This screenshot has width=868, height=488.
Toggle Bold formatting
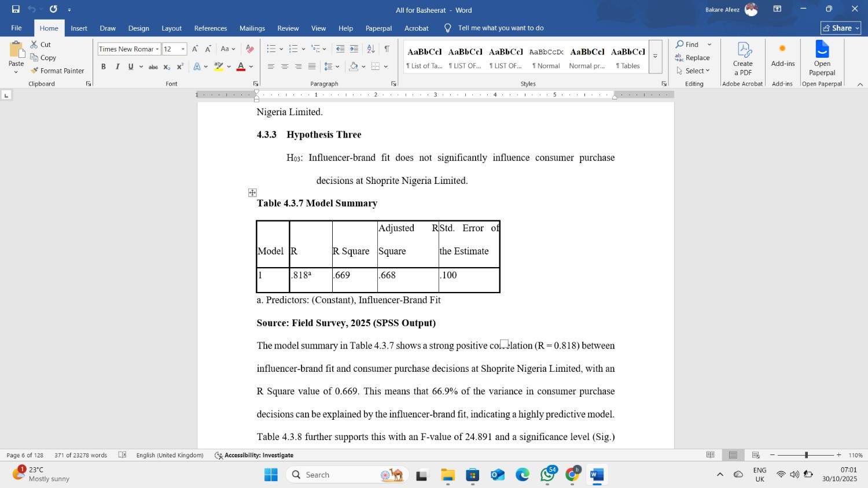[x=104, y=66]
